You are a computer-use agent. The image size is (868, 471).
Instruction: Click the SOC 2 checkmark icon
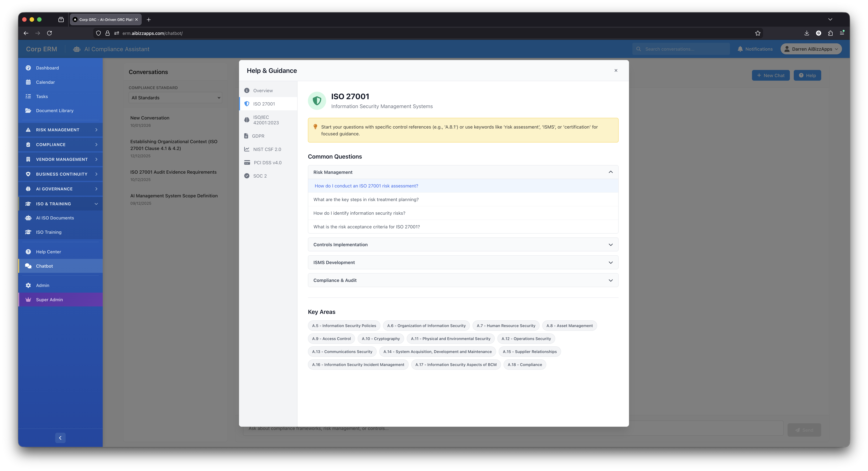[x=247, y=176]
